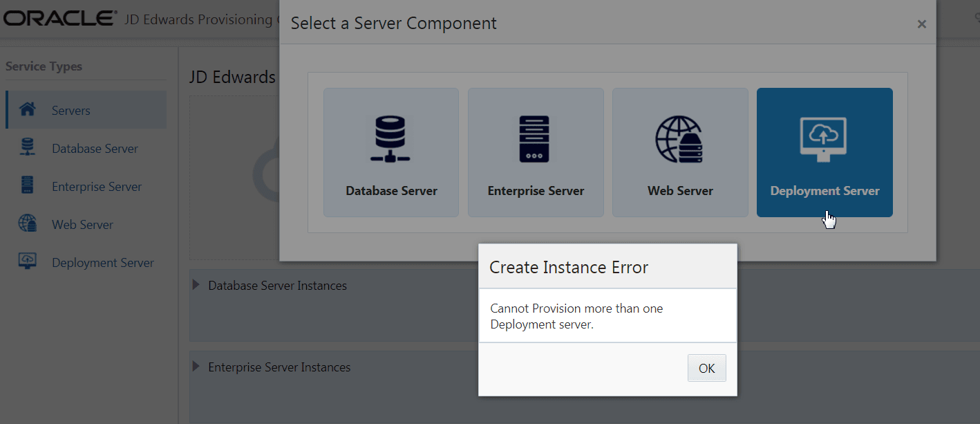Click the Deployment Server tile label
The width and height of the screenshot is (980, 424).
(x=824, y=190)
